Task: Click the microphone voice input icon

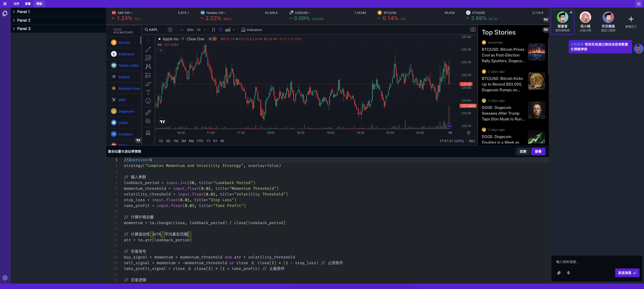Action: (x=568, y=273)
